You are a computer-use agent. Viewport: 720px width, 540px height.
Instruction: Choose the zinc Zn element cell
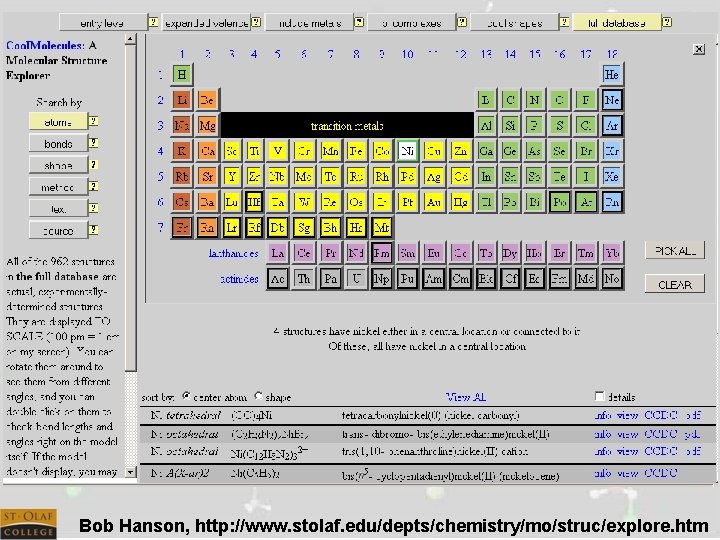[460, 151]
